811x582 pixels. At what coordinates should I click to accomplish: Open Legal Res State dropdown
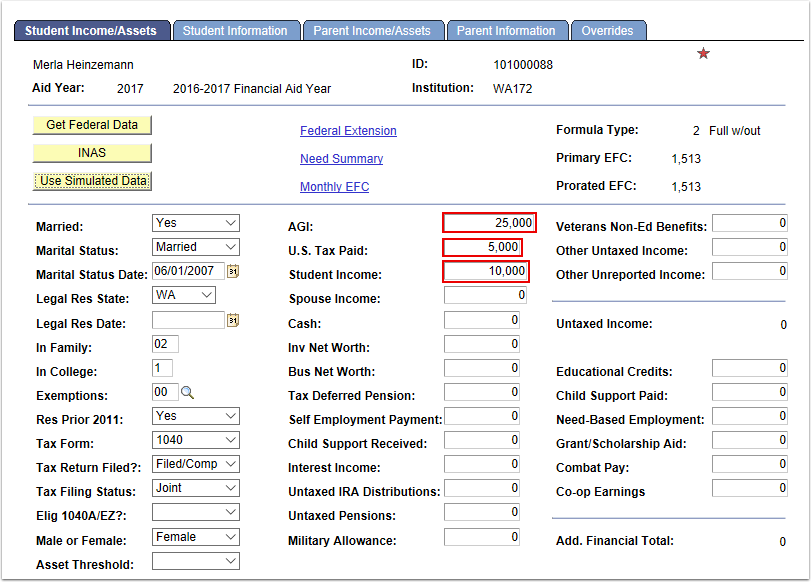(x=184, y=295)
